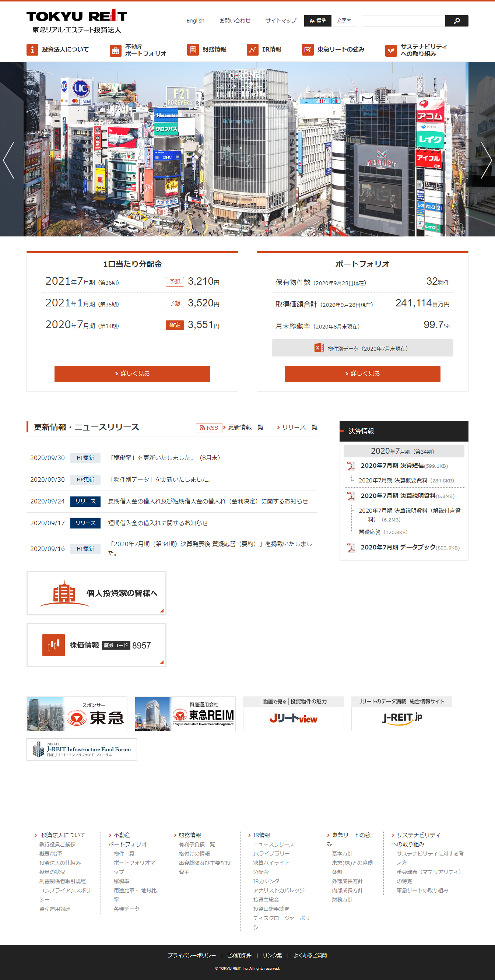Open footer link 東急リートの取り組み
Image resolution: width=495 pixels, height=980 pixels.
click(x=422, y=890)
